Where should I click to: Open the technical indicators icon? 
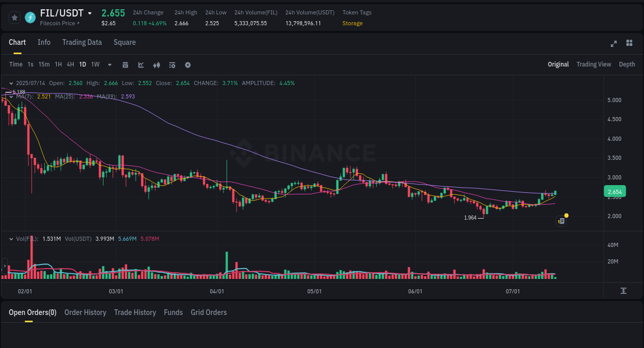(x=156, y=64)
